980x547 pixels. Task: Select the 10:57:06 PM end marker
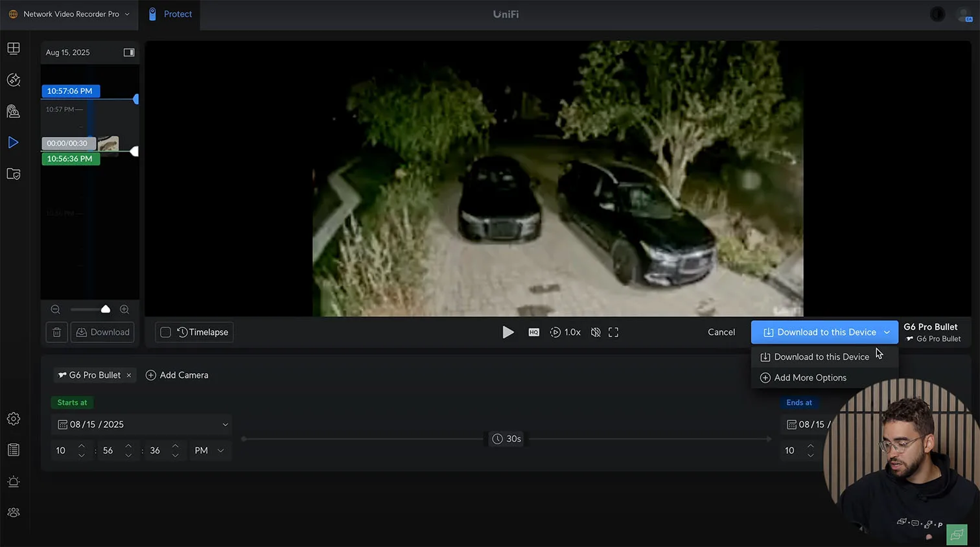71,91
